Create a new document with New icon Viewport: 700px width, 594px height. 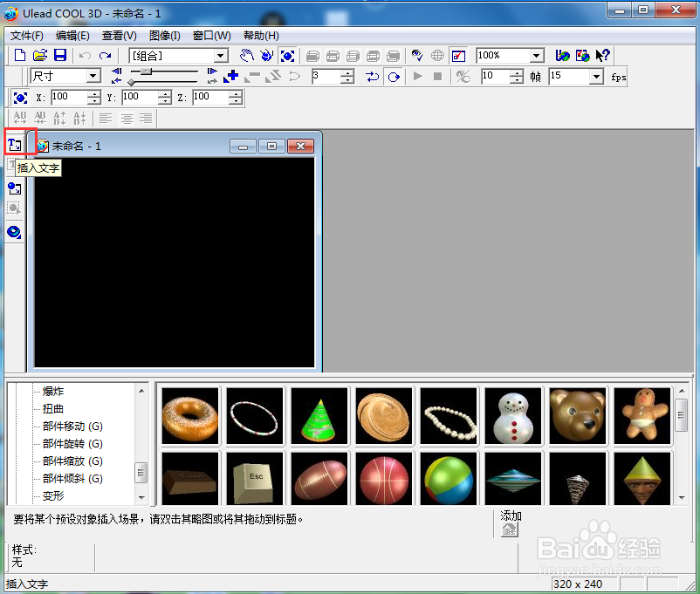(x=20, y=55)
